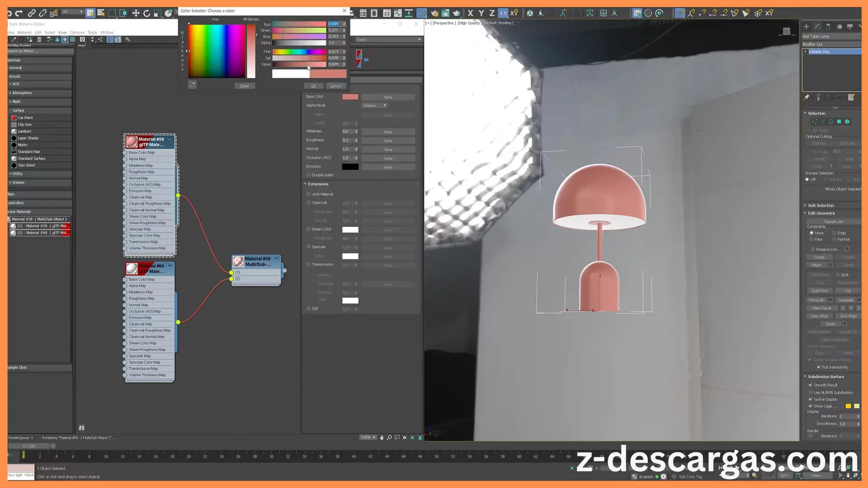Click the zoom magnifier in material view
The height and width of the screenshot is (488, 868).
click(x=389, y=437)
